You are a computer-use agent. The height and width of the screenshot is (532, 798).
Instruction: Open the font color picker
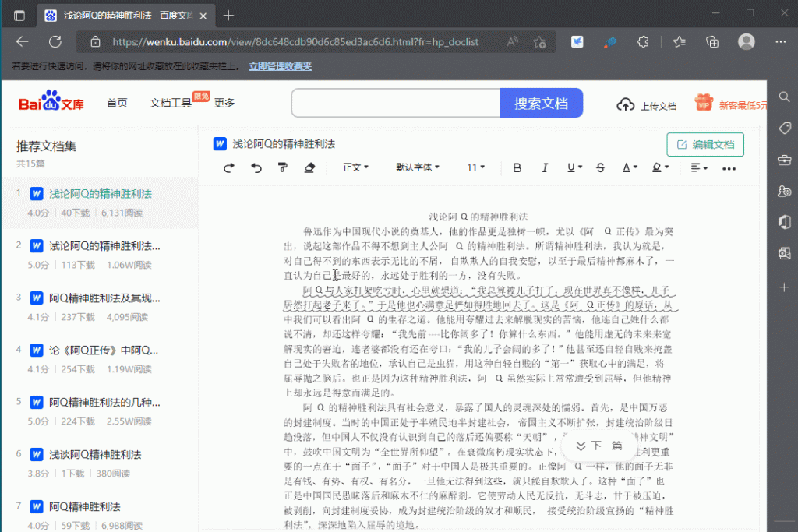point(629,167)
